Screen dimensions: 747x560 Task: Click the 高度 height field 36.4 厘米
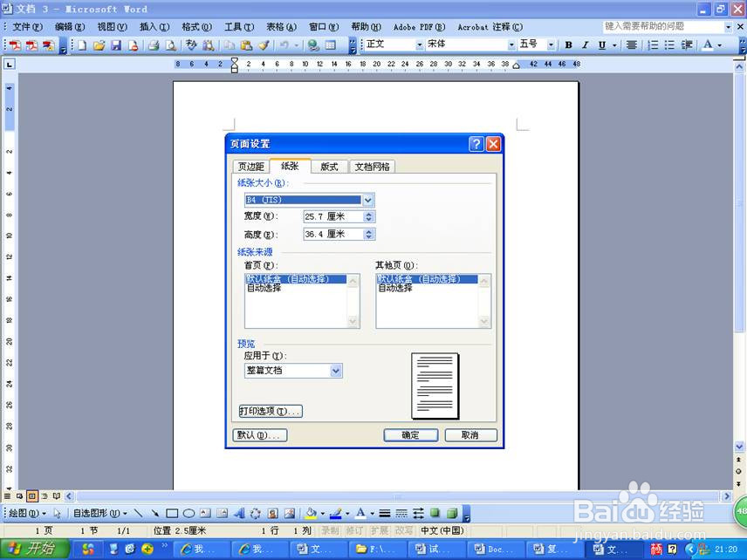pos(333,235)
